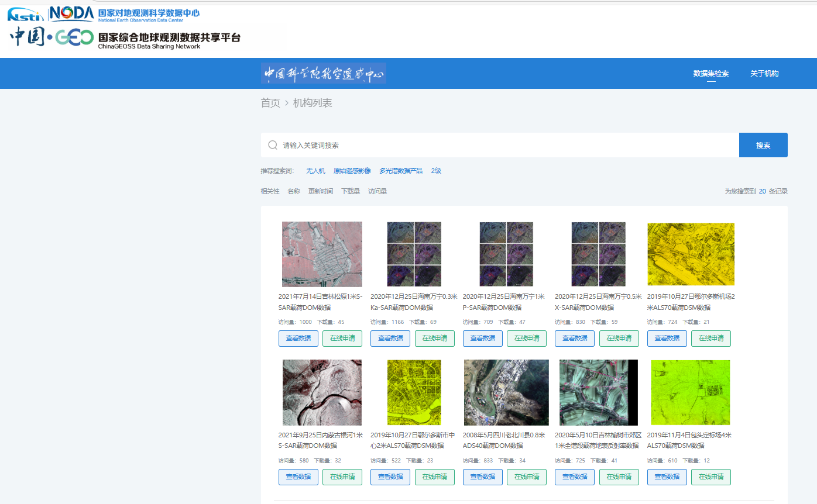Click the blue 搜索 button

pyautogui.click(x=763, y=144)
